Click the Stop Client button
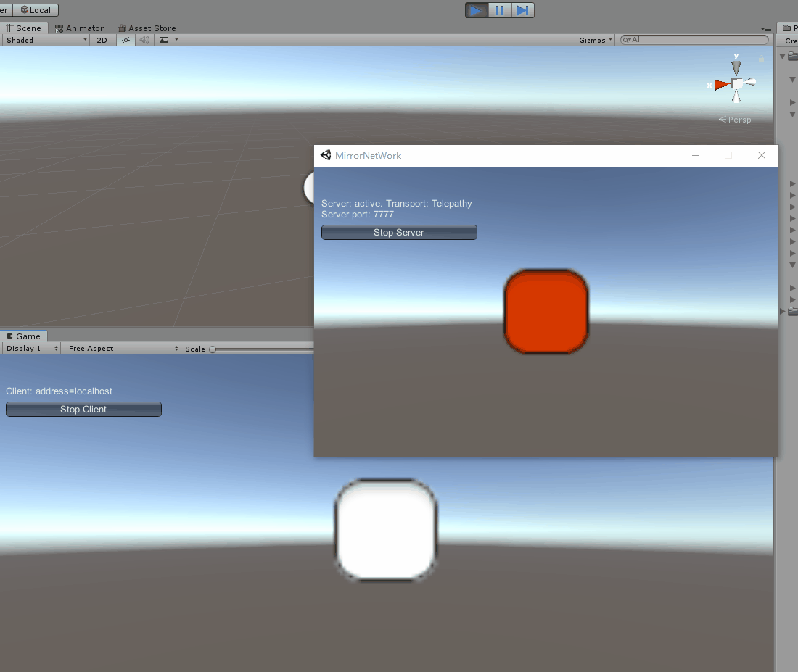 [x=83, y=410]
